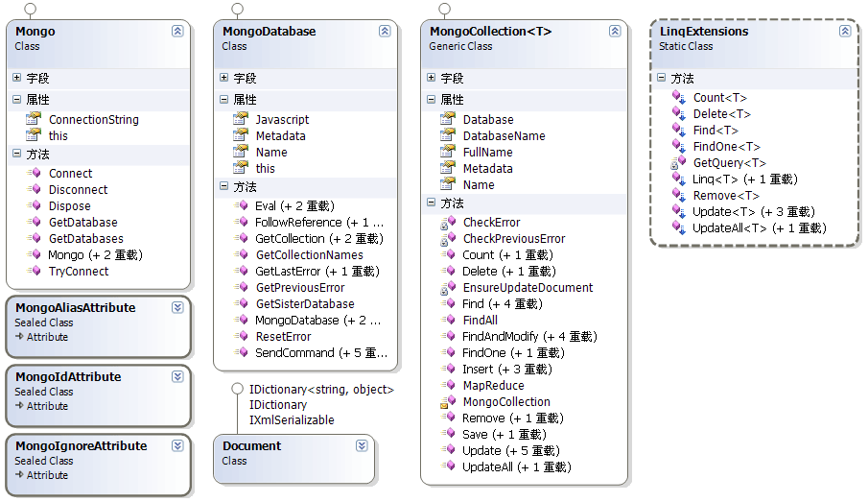The image size is (868, 502).
Task: Click the GetCollectionNames method icon
Action: (241, 254)
